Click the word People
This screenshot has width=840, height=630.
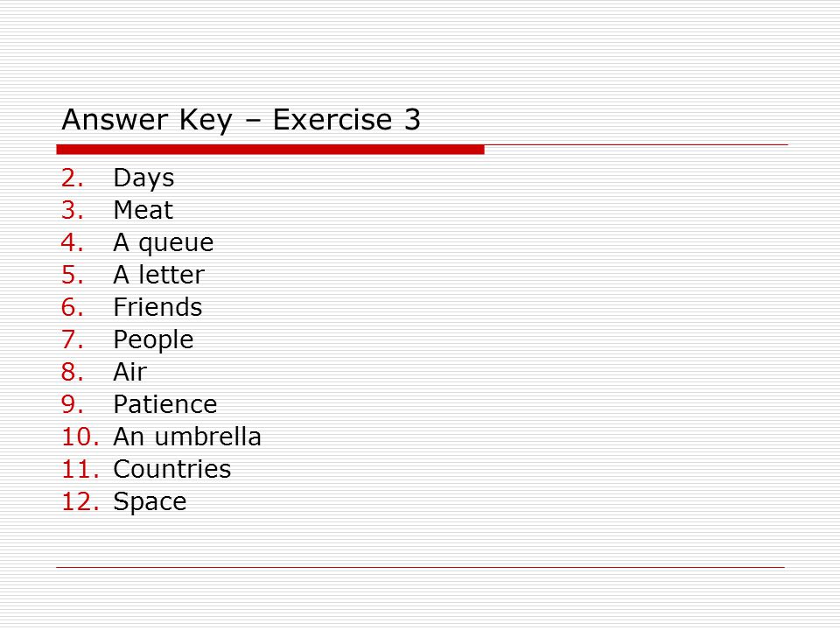point(153,340)
